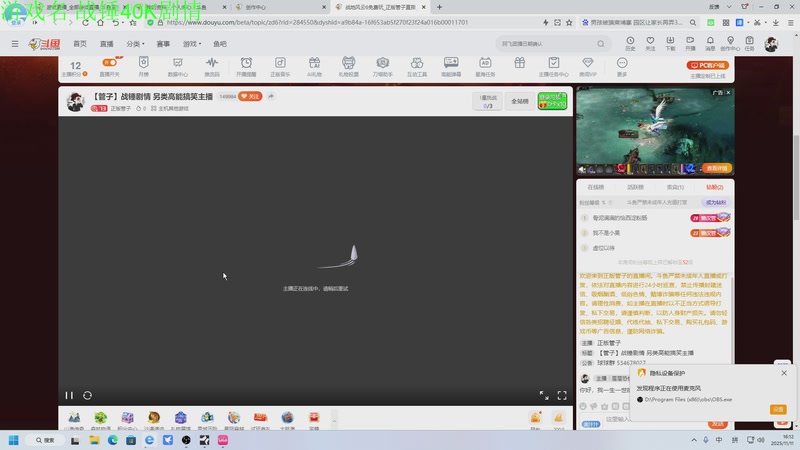Open 历史 watch history icon
The height and width of the screenshot is (450, 800).
coord(630,43)
